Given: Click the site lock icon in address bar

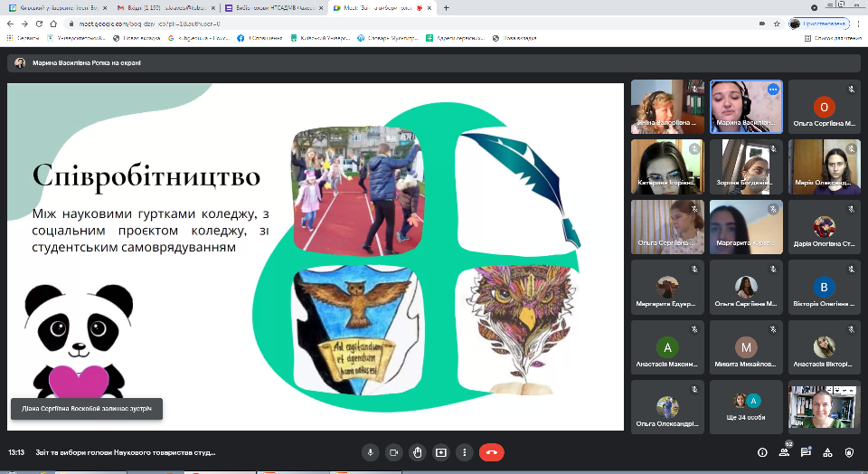Looking at the screenshot, I should (x=71, y=24).
